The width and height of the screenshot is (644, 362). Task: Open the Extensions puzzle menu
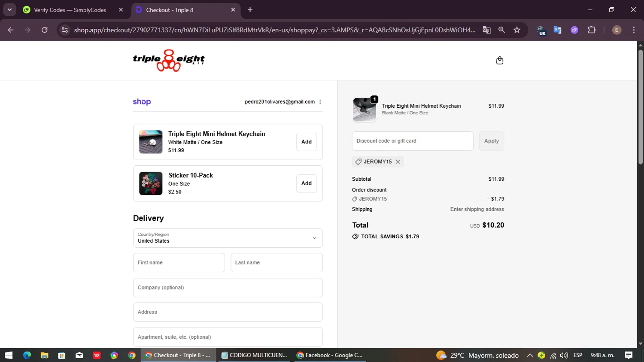coord(592,30)
